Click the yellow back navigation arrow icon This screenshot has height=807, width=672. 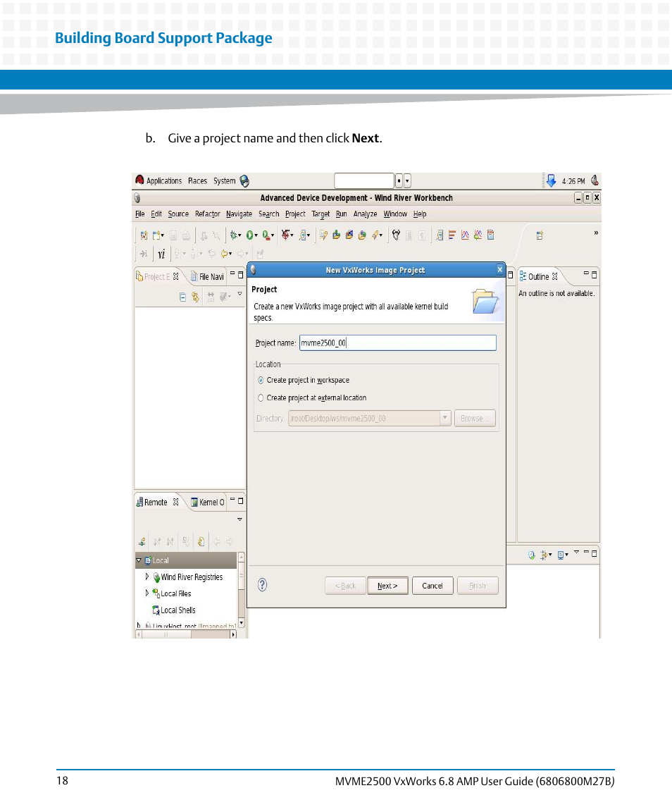click(224, 254)
